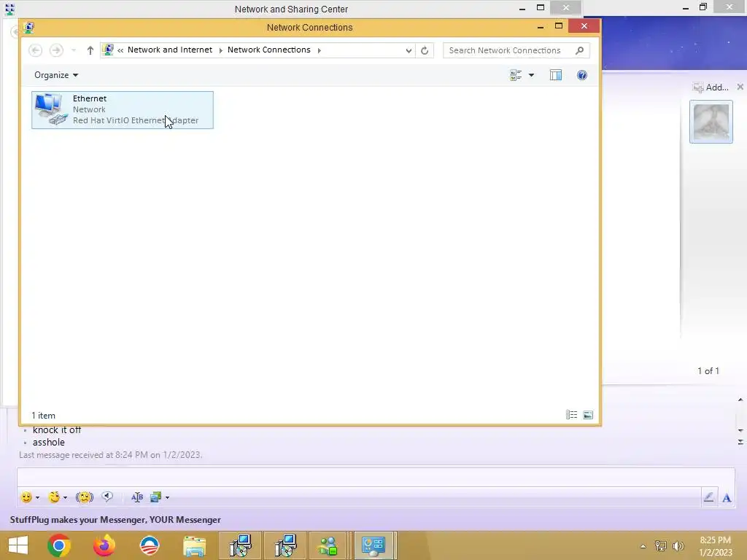Open background picture dropdown arrow
Screen dimensions: 747x560
click(x=167, y=497)
